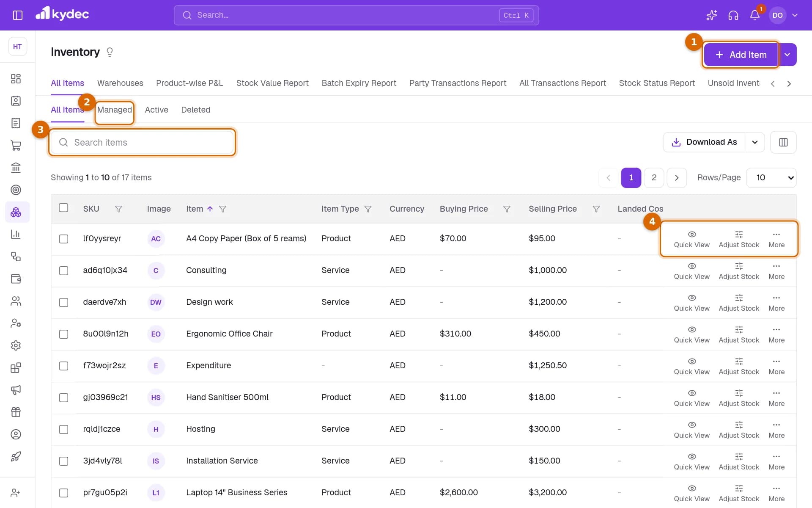Image resolution: width=812 pixels, height=508 pixels.
Task: Open the Stock Value Report tab
Action: [x=272, y=83]
